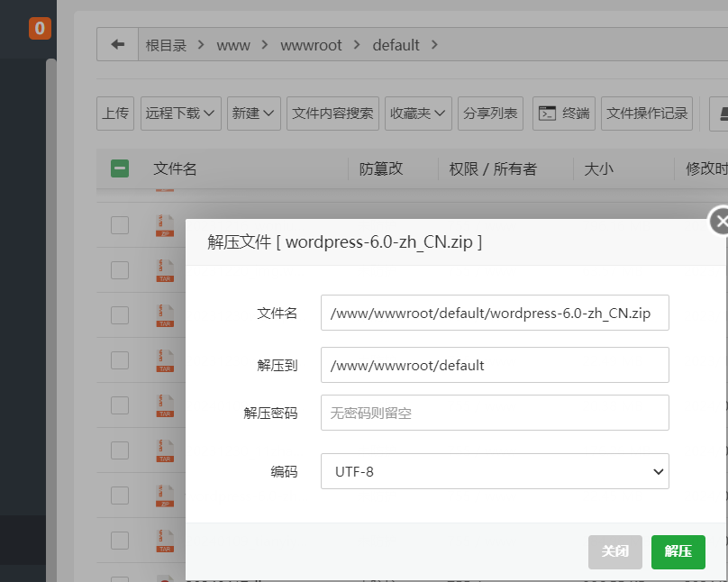Click the first TAR file icon below the ZIP
Screen dimensions: 728x582
(x=165, y=270)
